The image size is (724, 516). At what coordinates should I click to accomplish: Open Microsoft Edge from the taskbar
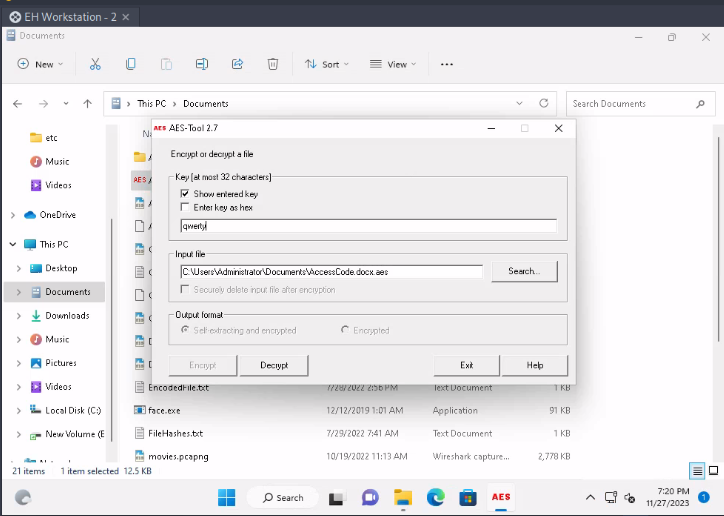click(435, 497)
